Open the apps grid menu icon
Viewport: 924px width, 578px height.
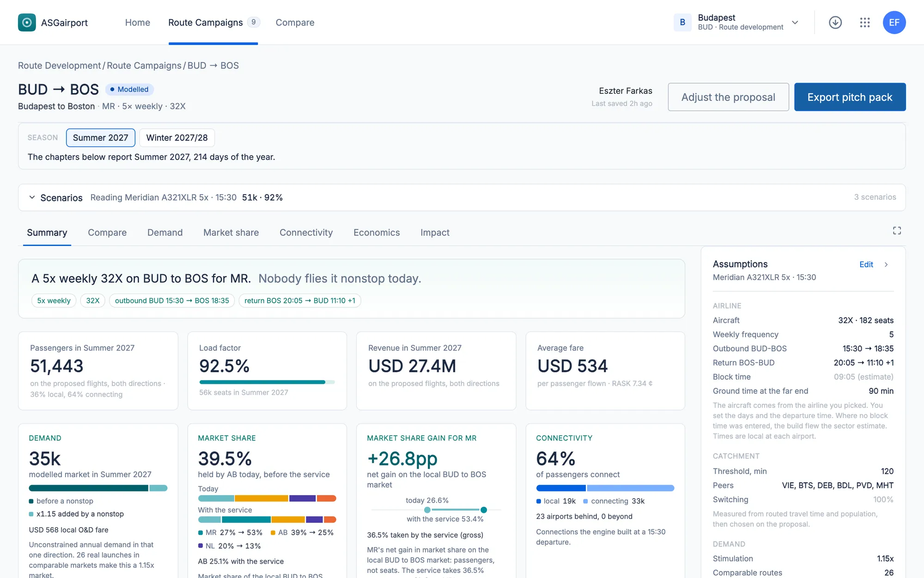865,22
